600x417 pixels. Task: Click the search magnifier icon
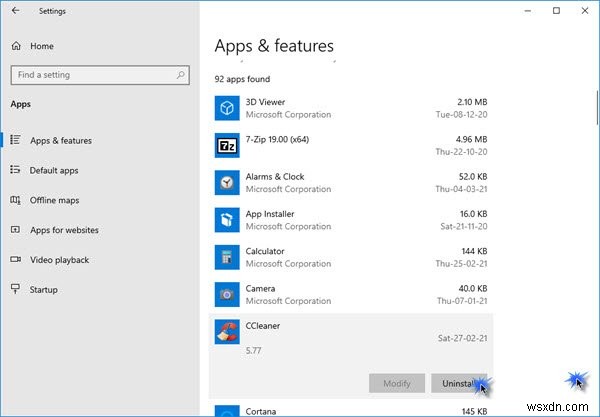point(181,75)
